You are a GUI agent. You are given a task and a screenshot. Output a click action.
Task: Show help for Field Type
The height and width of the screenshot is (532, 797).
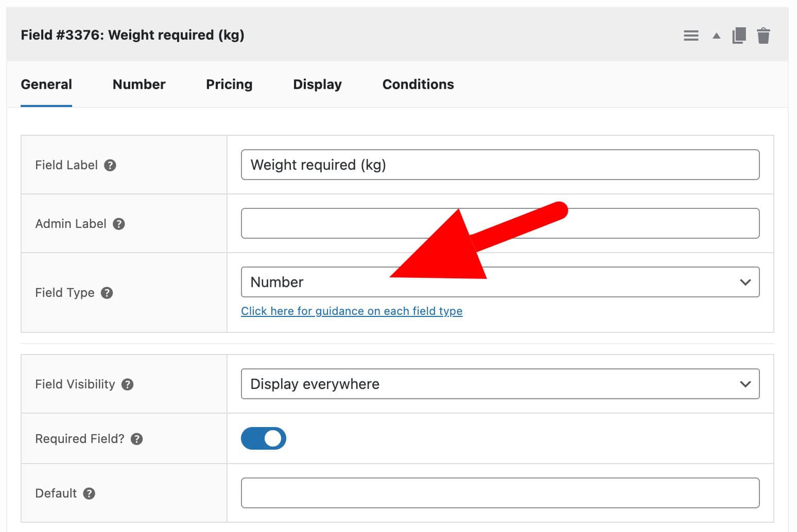[x=107, y=292]
